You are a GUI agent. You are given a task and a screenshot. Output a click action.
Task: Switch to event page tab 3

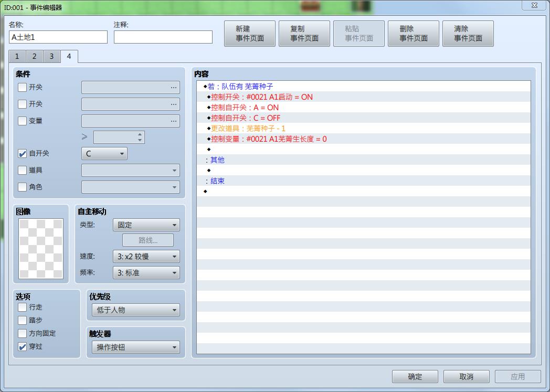pos(51,57)
